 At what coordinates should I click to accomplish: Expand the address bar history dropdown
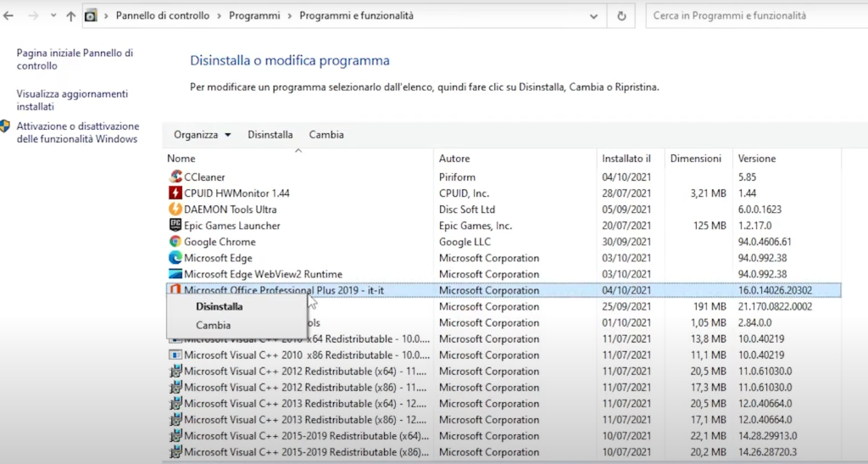tap(593, 16)
